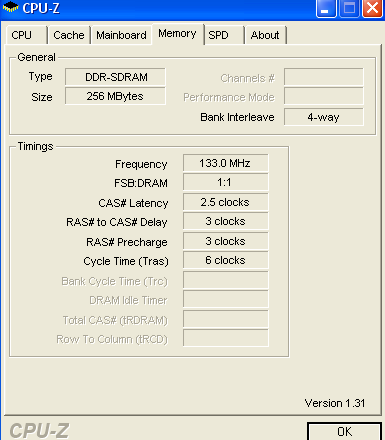Image resolution: width=385 pixels, height=440 pixels.
Task: Open the Cache tab
Action: [69, 35]
